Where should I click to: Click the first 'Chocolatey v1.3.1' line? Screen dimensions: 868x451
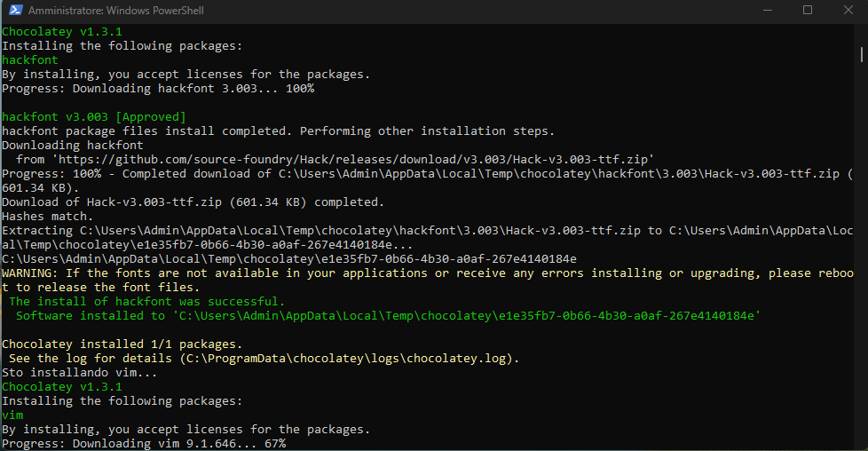pos(62,32)
